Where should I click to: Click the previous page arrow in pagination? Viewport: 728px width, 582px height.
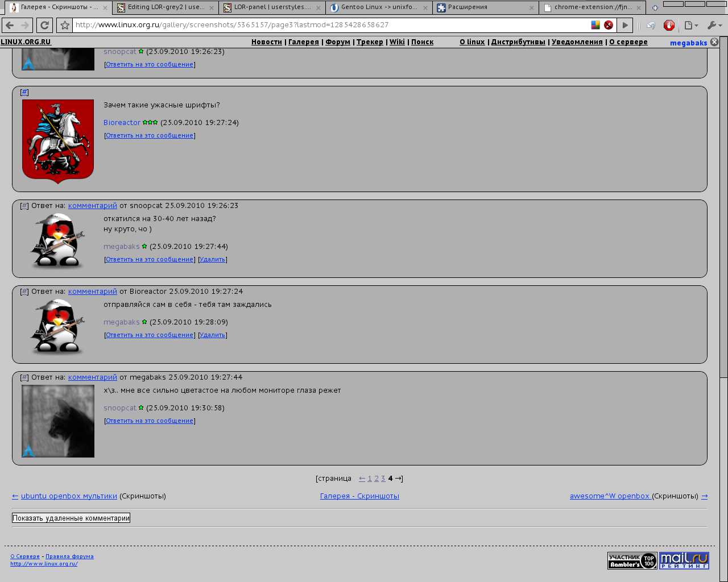362,479
